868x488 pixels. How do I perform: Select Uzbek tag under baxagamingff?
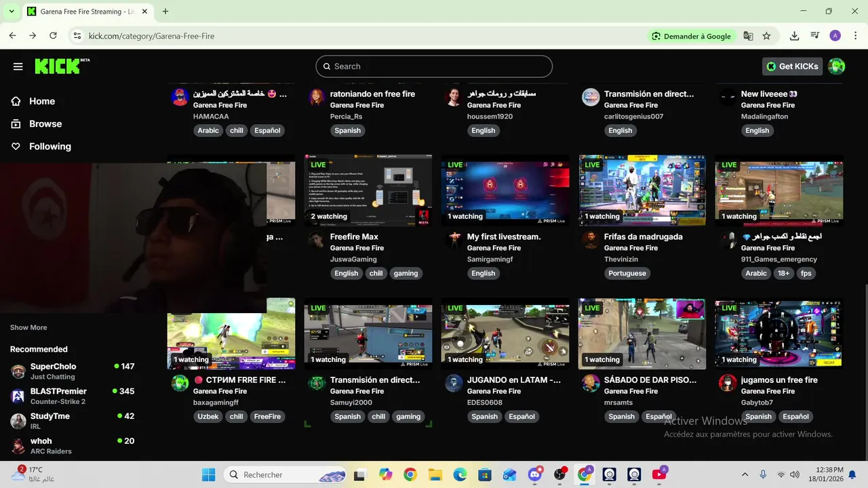coord(208,416)
